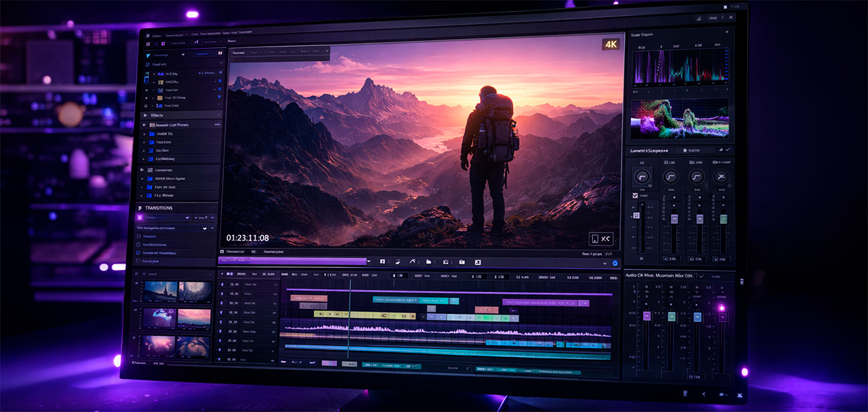Collapse the Effects panel section
The height and width of the screenshot is (412, 868).
point(218,115)
